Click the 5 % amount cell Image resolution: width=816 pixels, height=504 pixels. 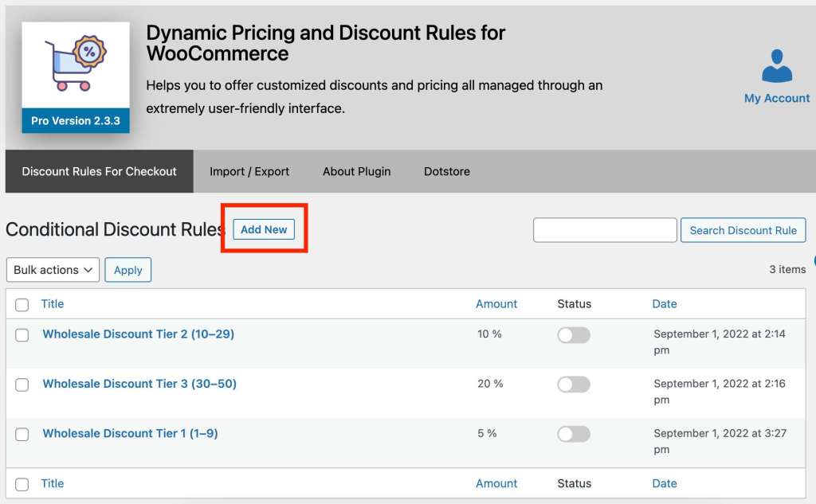tap(487, 433)
